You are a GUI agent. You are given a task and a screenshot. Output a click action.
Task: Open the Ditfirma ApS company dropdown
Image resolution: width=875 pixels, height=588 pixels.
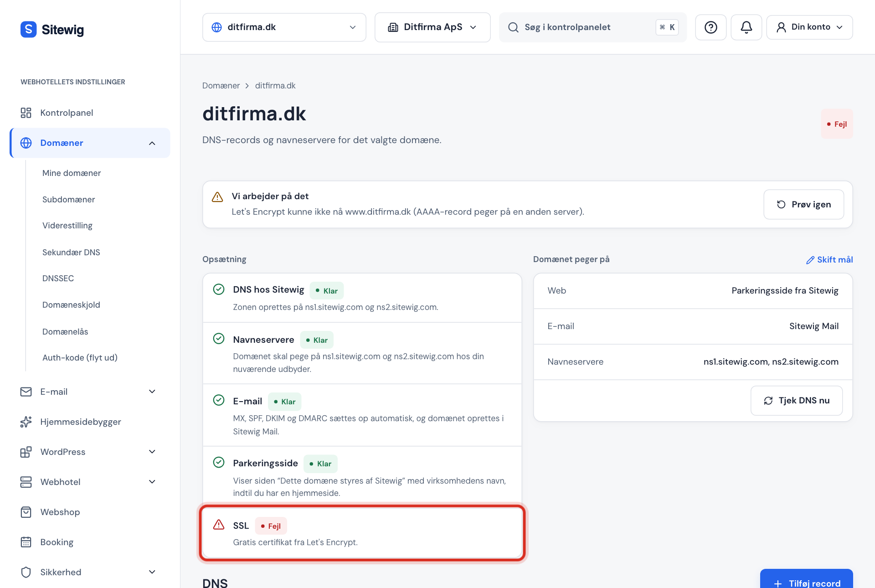[432, 27]
